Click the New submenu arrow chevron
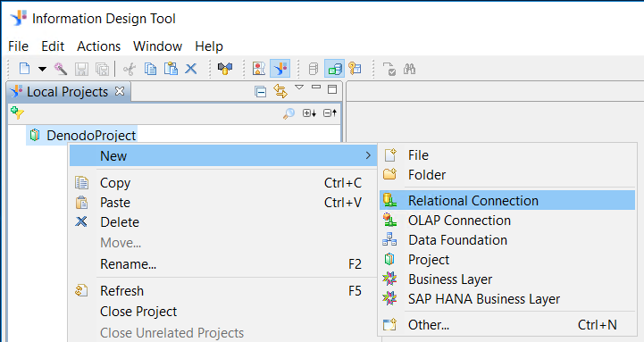This screenshot has height=342, width=644. 368,156
